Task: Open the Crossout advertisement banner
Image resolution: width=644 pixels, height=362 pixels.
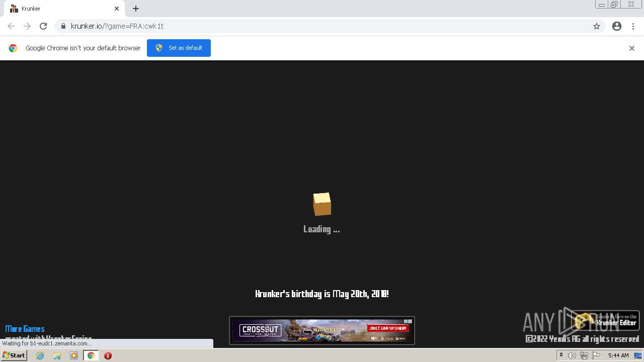Action: pos(322,330)
